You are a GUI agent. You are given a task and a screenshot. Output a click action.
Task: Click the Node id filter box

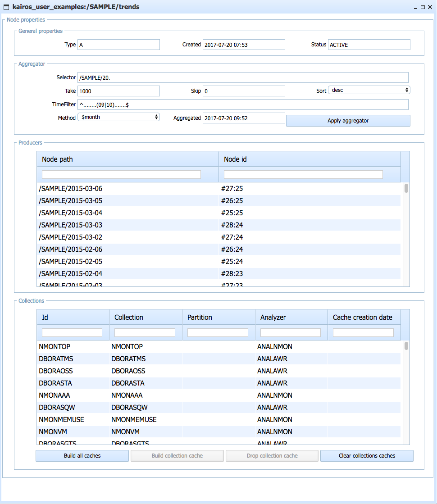click(303, 175)
